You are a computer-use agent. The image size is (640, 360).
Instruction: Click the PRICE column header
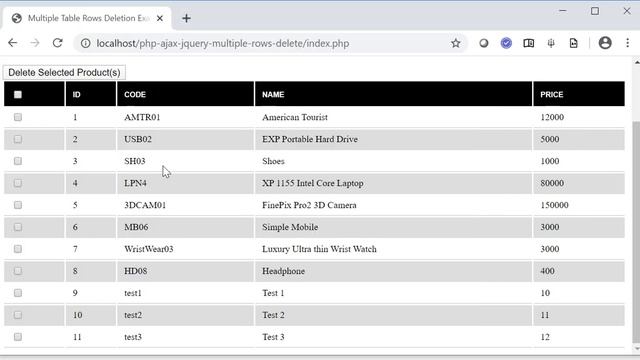point(579,94)
